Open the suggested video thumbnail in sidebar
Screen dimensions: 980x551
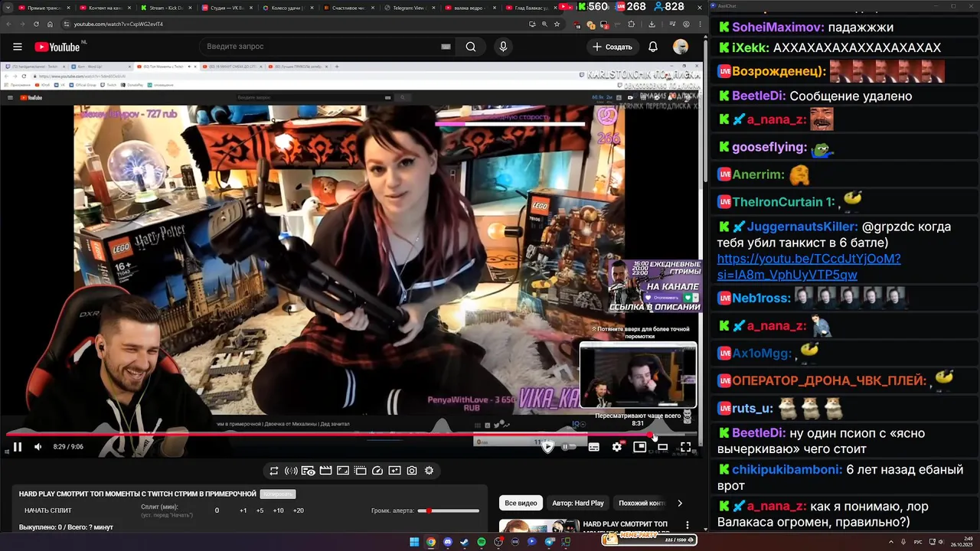[x=539, y=527]
